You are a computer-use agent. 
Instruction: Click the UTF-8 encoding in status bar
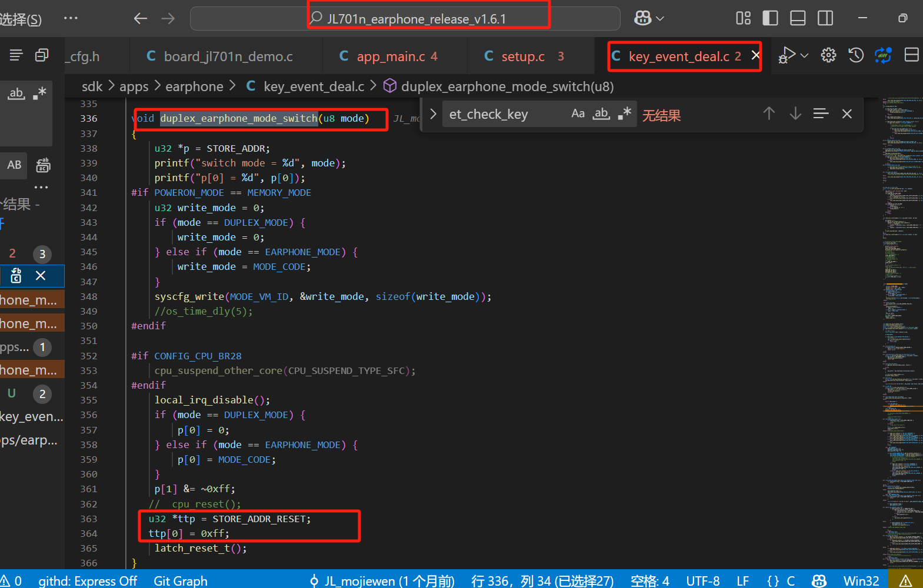703,580
